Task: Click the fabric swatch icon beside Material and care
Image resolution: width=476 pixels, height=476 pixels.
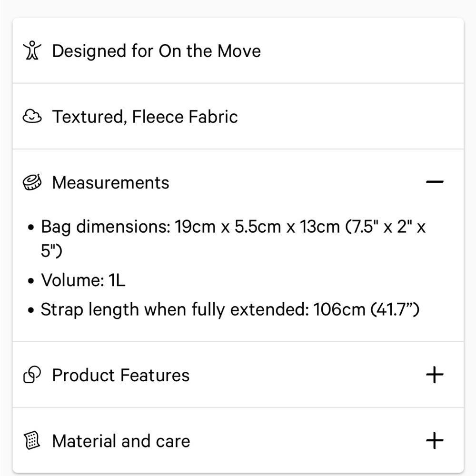Action: click(32, 440)
